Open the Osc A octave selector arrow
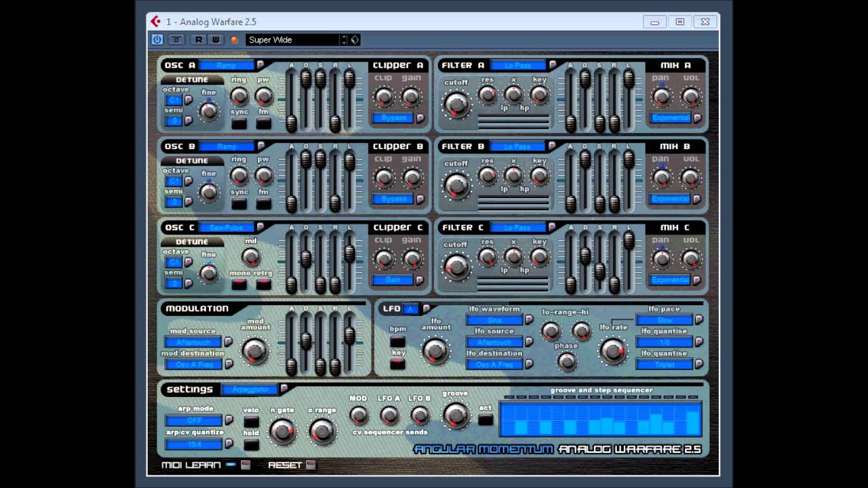Viewport: 868px width, 488px height. point(189,100)
